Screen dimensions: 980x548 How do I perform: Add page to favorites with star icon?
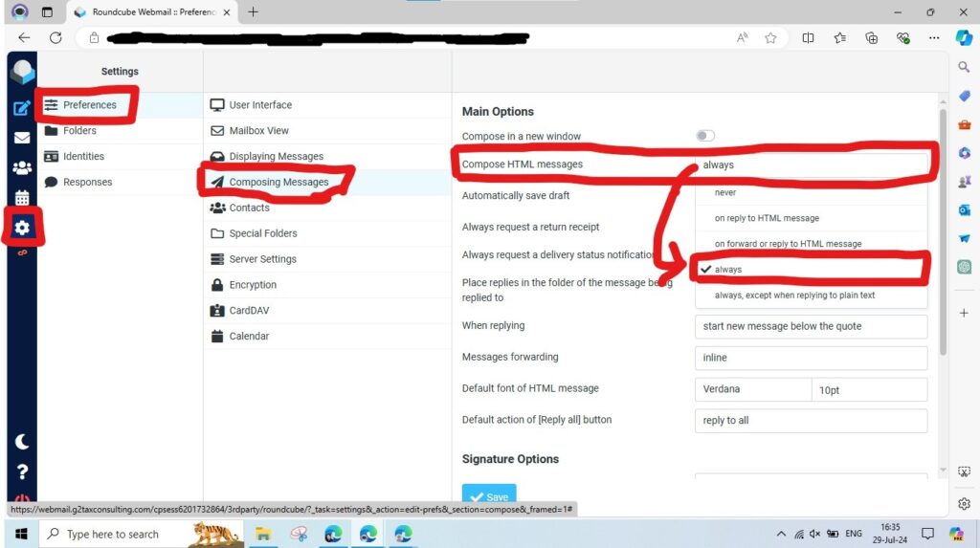point(770,38)
